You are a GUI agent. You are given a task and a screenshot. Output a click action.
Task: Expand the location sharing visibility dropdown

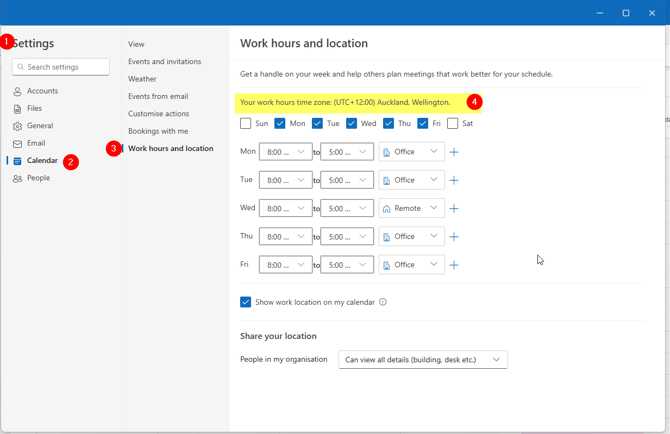pos(423,360)
